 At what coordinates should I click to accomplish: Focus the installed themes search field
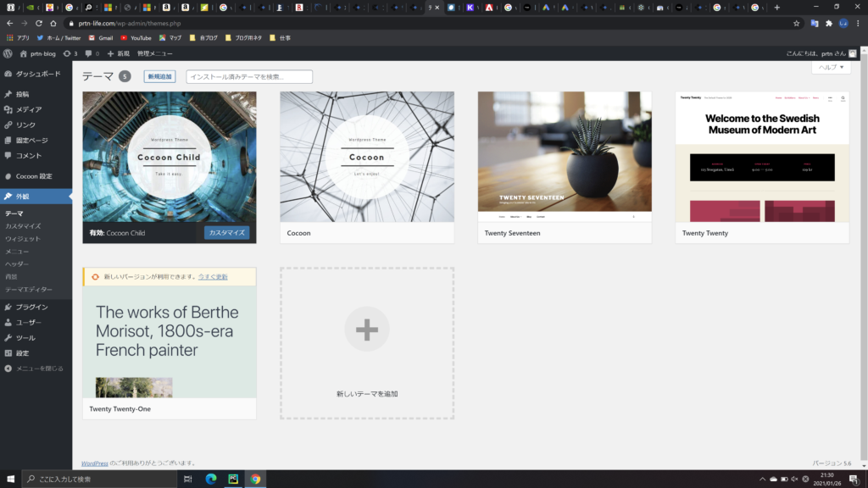[x=249, y=77]
